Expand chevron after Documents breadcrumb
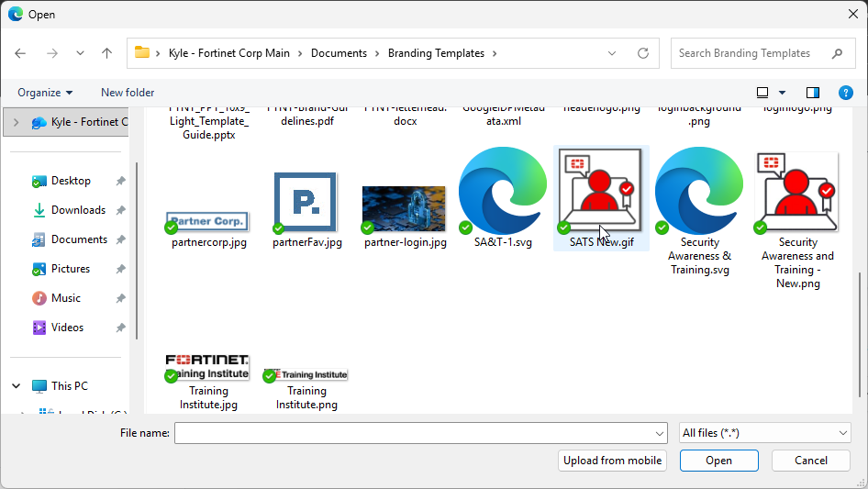This screenshot has height=489, width=868. coord(377,53)
